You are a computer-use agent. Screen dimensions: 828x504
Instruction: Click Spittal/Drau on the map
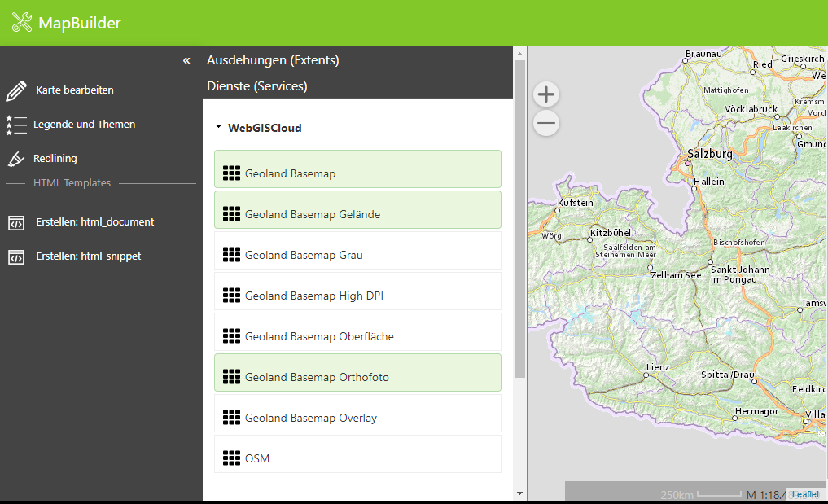click(727, 375)
